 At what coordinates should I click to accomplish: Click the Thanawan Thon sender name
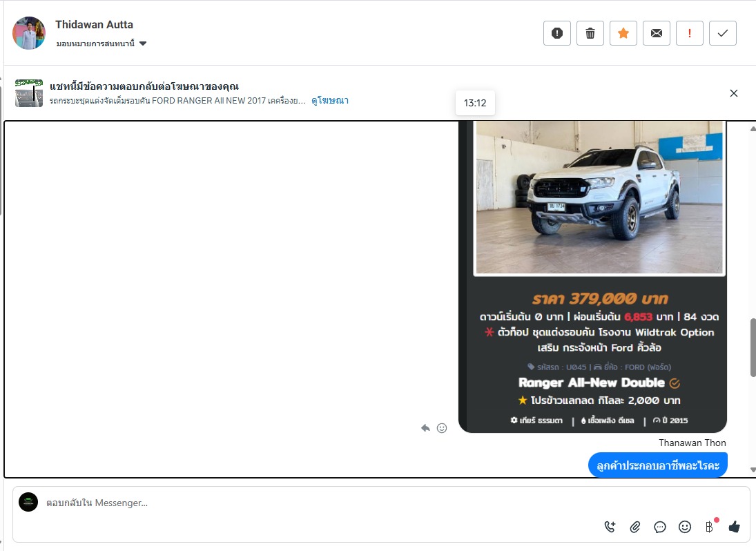coord(692,443)
